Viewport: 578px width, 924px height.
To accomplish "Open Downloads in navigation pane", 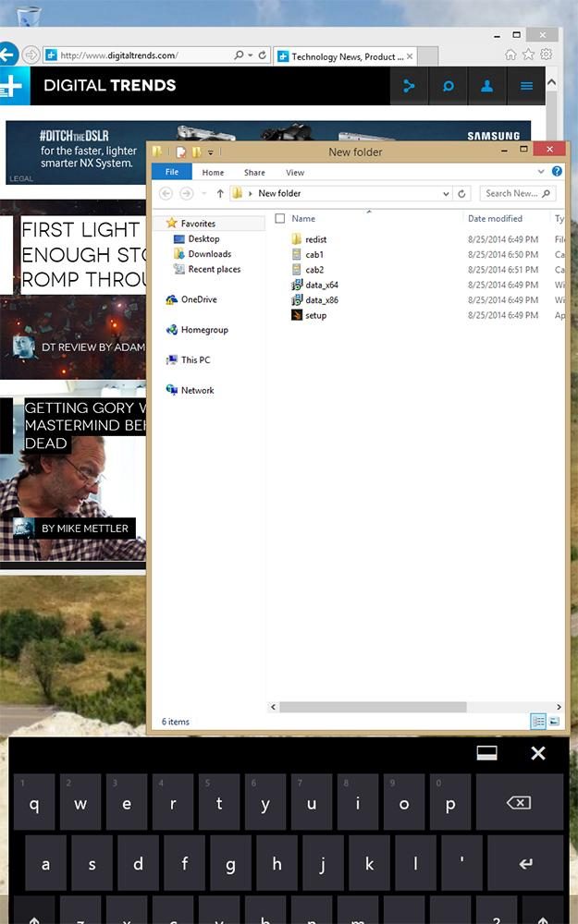I will [x=209, y=254].
